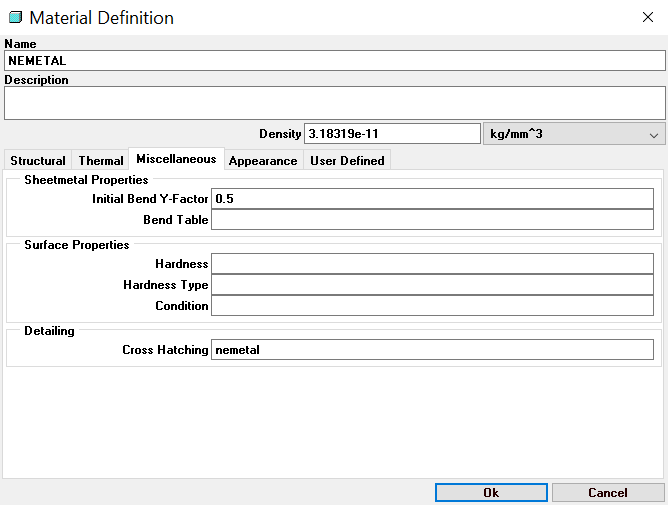Switch to the Structural tab
Screen dimensions: 668x506
tap(38, 161)
